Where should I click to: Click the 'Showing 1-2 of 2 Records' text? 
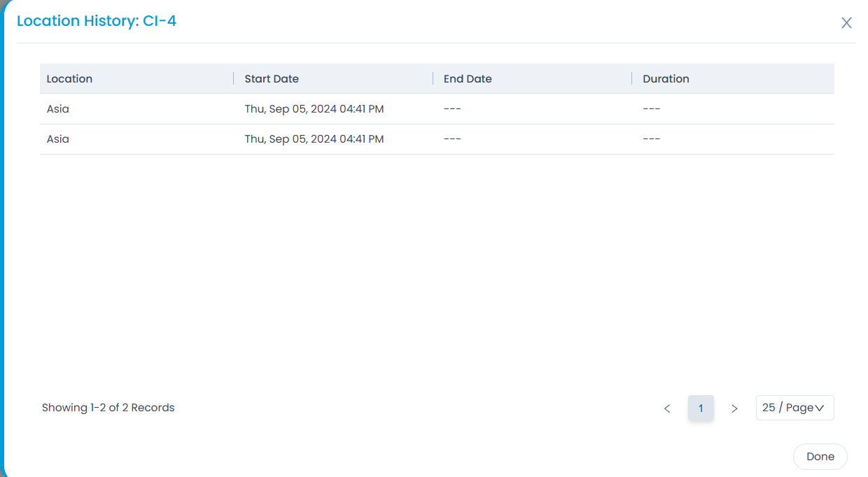click(x=108, y=408)
